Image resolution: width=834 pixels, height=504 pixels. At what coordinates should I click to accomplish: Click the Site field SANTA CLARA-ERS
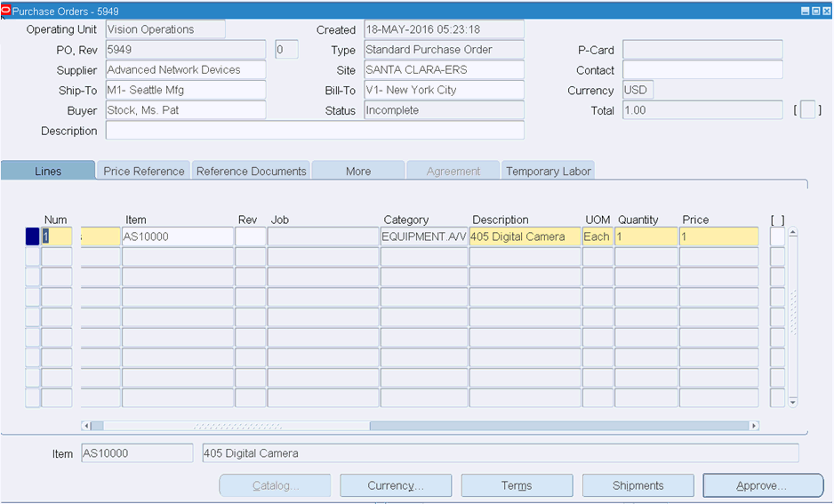445,69
